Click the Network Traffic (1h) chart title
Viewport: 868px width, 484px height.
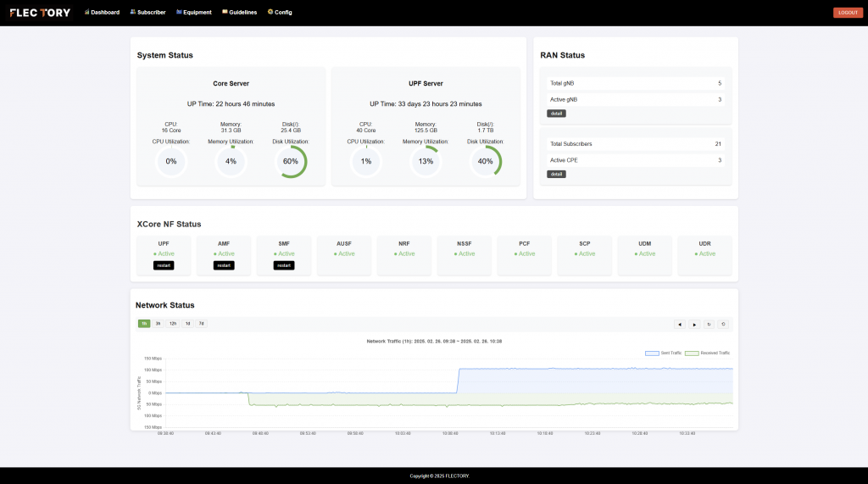pos(434,341)
